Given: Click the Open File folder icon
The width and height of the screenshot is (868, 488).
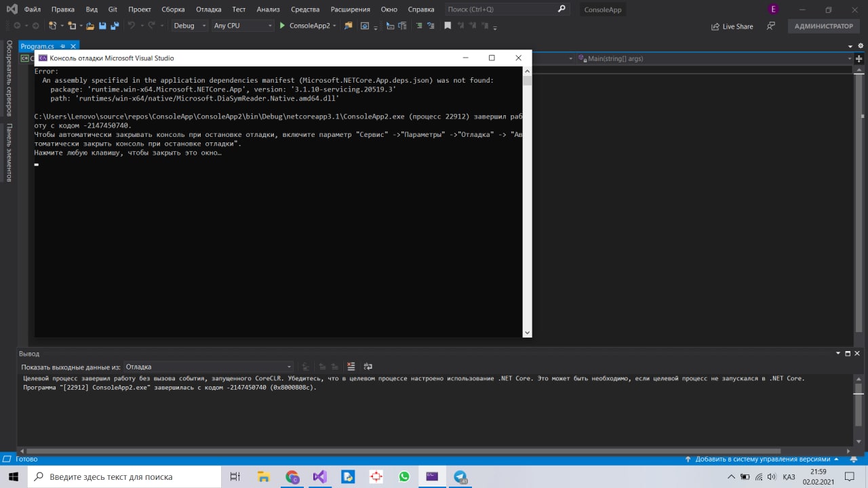Looking at the screenshot, I should [90, 26].
